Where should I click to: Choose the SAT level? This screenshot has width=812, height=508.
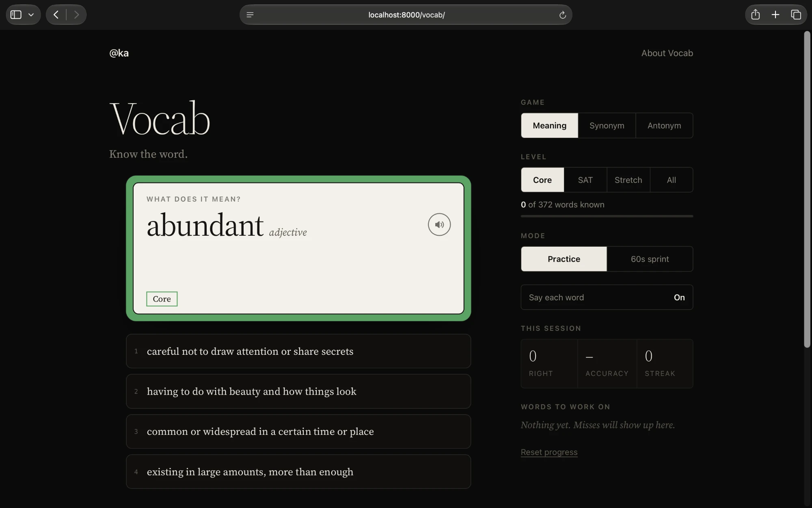pos(585,180)
